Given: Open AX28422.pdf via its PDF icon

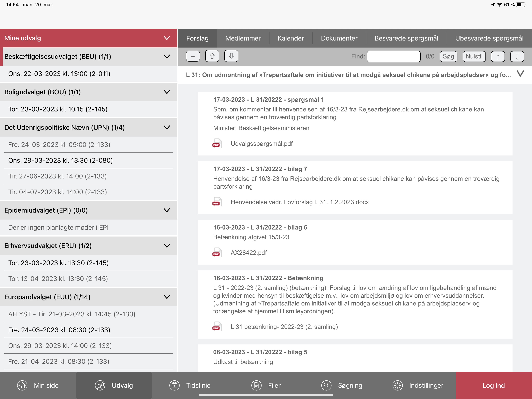Looking at the screenshot, I should [217, 253].
